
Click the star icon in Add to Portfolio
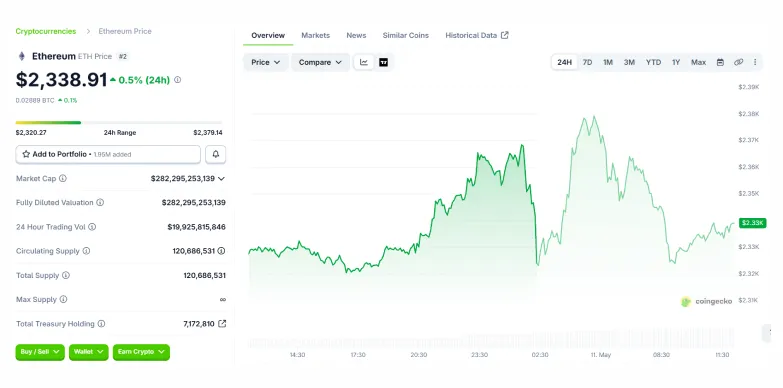coord(26,154)
